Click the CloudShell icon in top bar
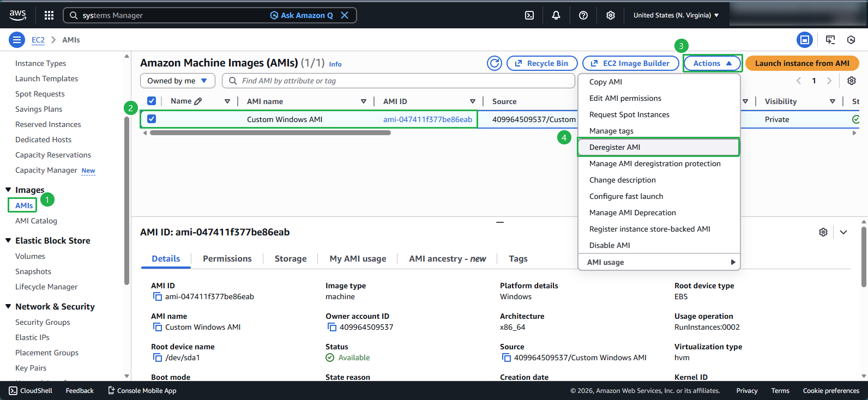 [529, 15]
